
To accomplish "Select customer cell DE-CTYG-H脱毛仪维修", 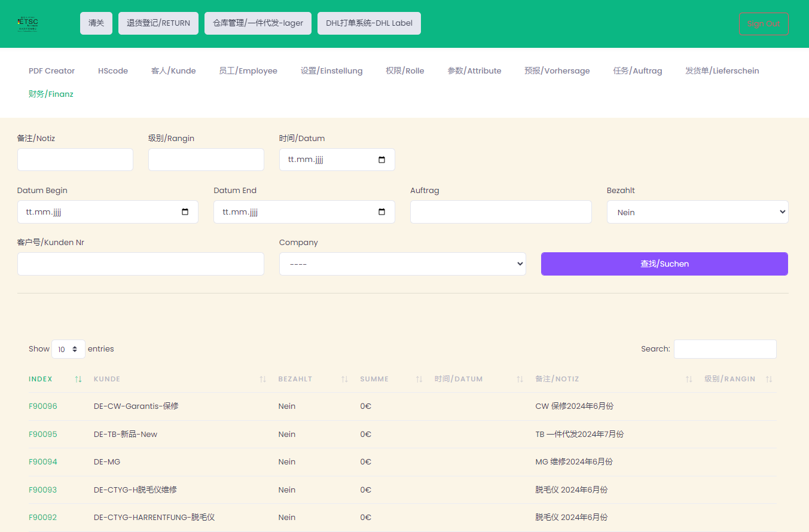I will [135, 490].
